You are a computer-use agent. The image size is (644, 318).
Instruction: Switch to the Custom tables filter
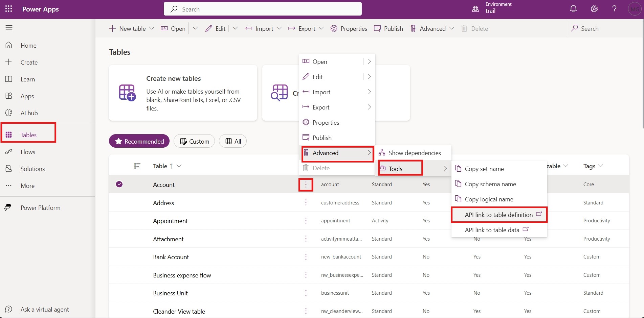click(x=195, y=141)
